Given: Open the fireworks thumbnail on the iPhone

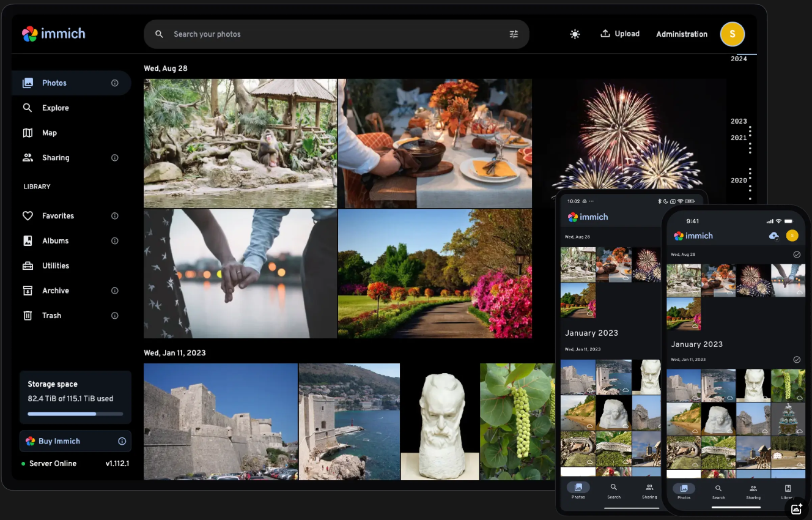Looking at the screenshot, I should pyautogui.click(x=753, y=280).
